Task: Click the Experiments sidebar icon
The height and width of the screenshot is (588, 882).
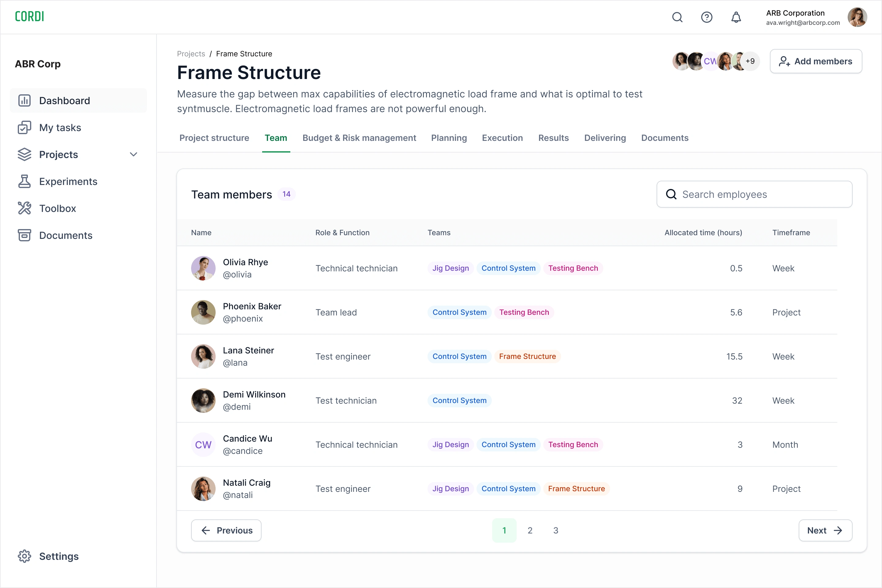Action: tap(24, 181)
